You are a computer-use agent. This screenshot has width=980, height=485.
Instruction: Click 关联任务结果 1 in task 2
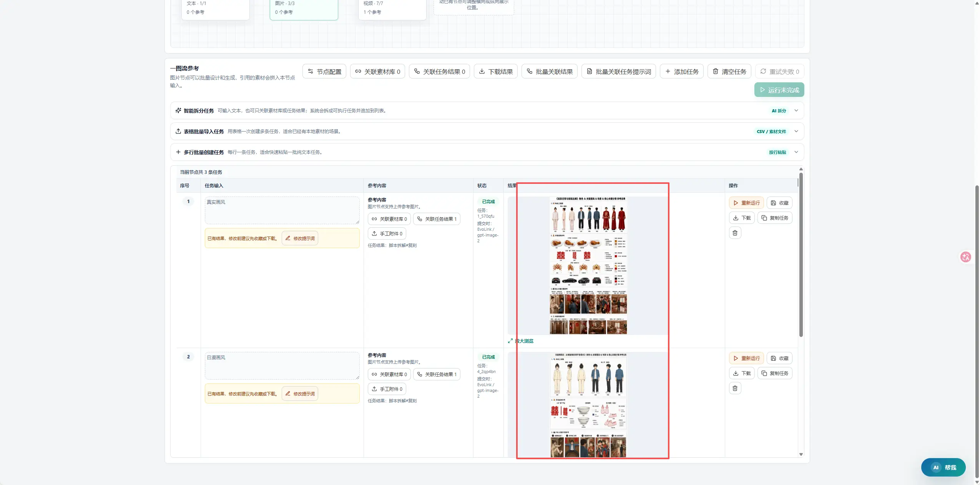coord(437,374)
